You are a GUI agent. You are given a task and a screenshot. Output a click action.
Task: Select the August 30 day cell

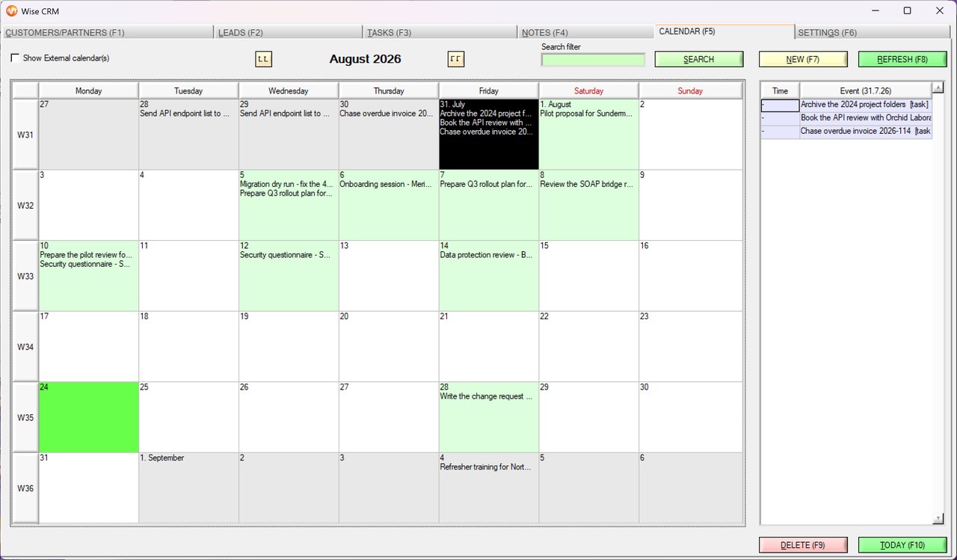tap(690, 417)
